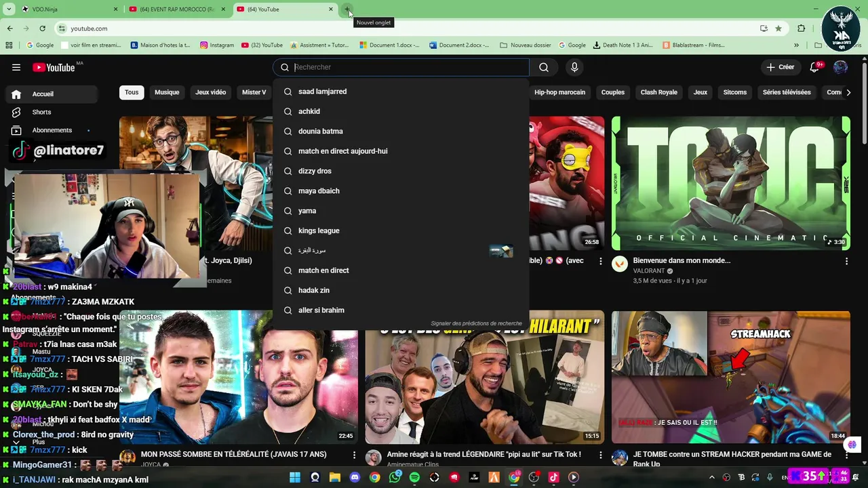Screen dimensions: 868x488
Task: Open Abonnements in the sidebar
Action: tap(52, 130)
